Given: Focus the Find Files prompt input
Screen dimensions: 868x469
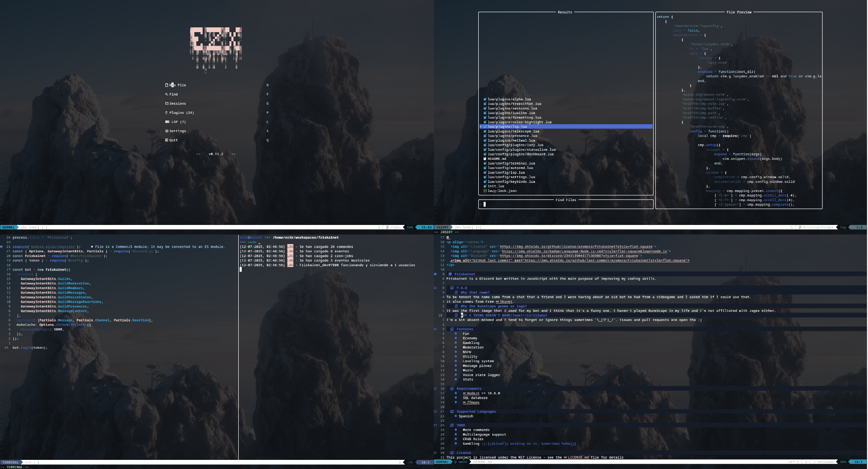Looking at the screenshot, I should click(x=566, y=205).
